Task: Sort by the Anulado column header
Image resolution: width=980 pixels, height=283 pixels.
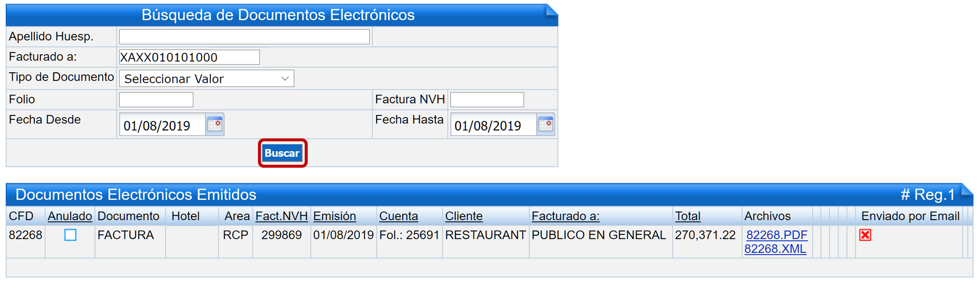Action: click(x=70, y=216)
